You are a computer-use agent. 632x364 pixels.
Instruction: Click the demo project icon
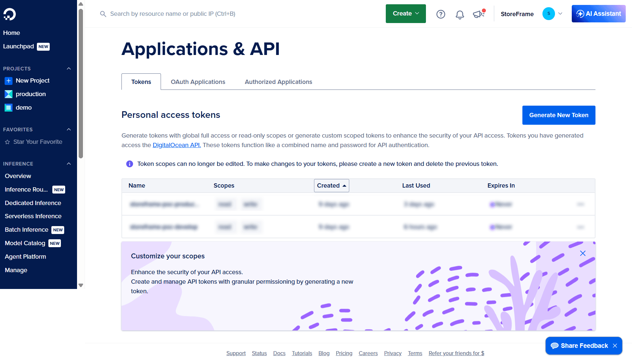coord(9,108)
